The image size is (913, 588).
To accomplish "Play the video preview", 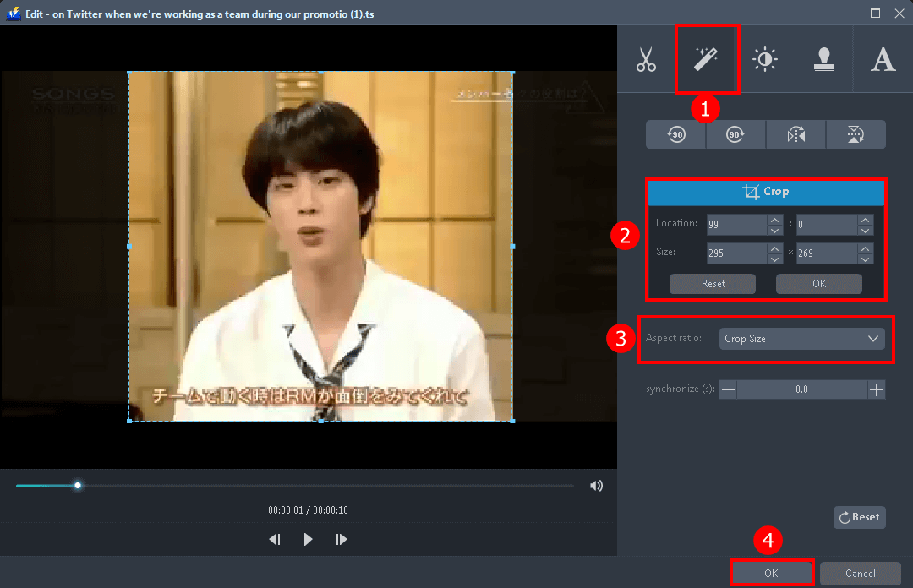I will [x=308, y=539].
